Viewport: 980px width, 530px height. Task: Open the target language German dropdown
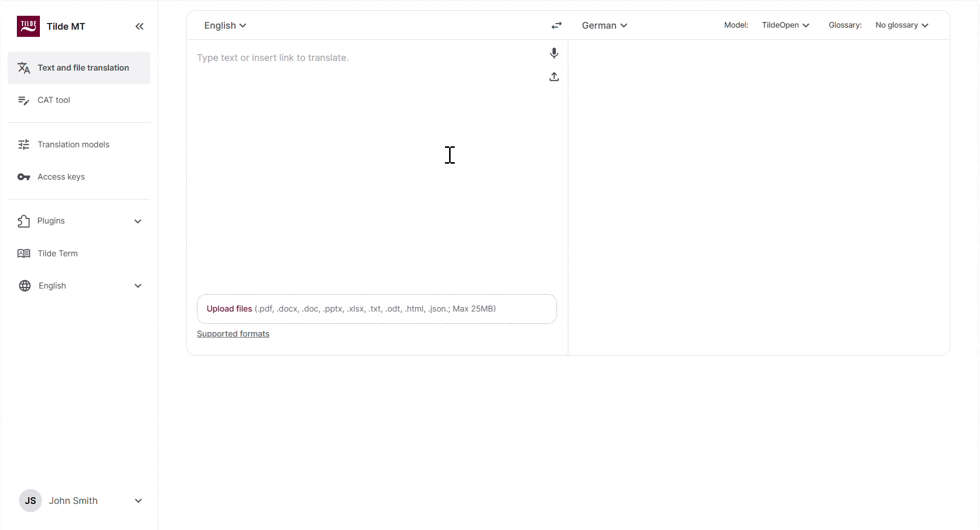604,25
